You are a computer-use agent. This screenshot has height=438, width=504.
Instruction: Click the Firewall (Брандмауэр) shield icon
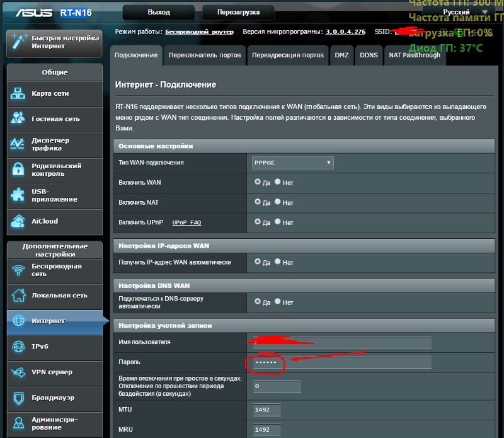(19, 398)
